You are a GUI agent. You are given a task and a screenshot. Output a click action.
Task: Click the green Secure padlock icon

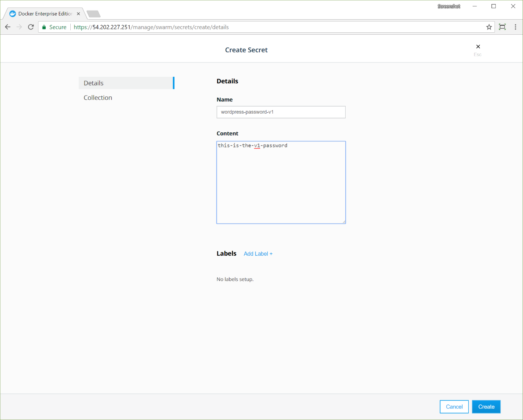[x=45, y=27]
